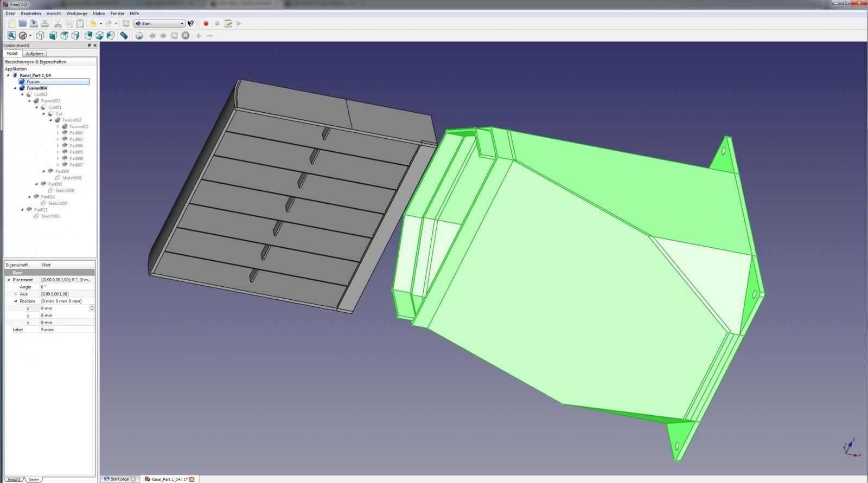
Task: Set view to bottom face cube
Action: click(x=99, y=35)
